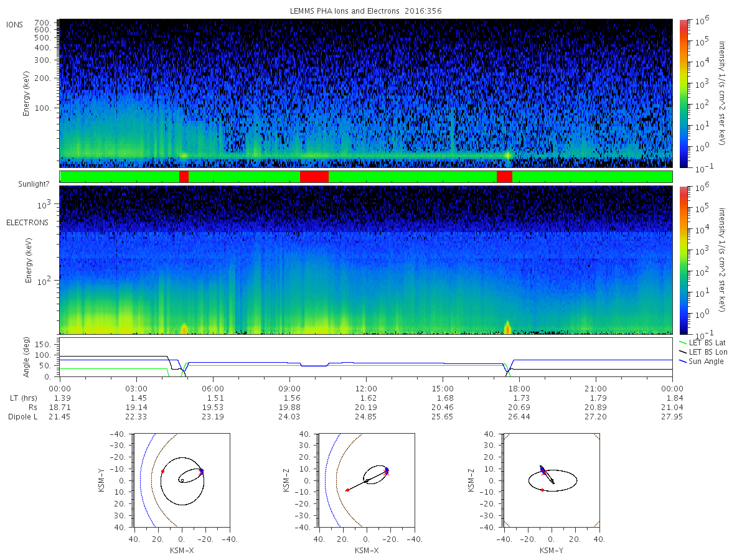Click the electron intensity color bar
Viewport: 747px width, 560px height.
click(684, 259)
